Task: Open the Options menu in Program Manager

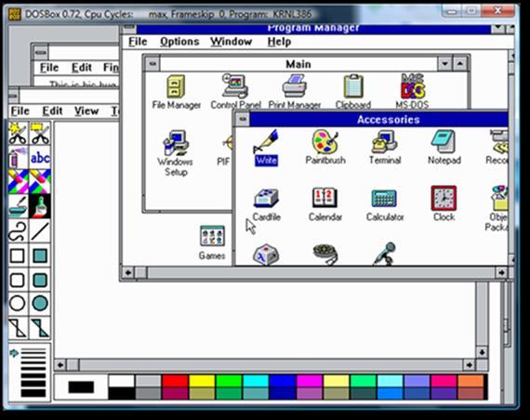Action: click(x=179, y=42)
